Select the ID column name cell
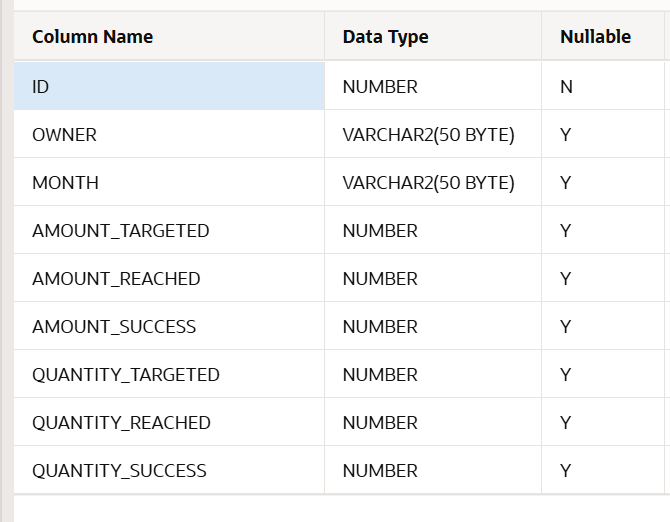 tap(41, 87)
